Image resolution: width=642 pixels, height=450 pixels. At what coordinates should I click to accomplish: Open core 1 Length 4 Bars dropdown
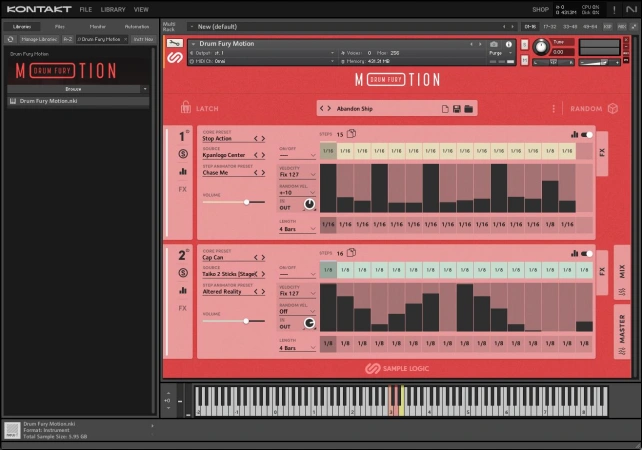coord(297,229)
